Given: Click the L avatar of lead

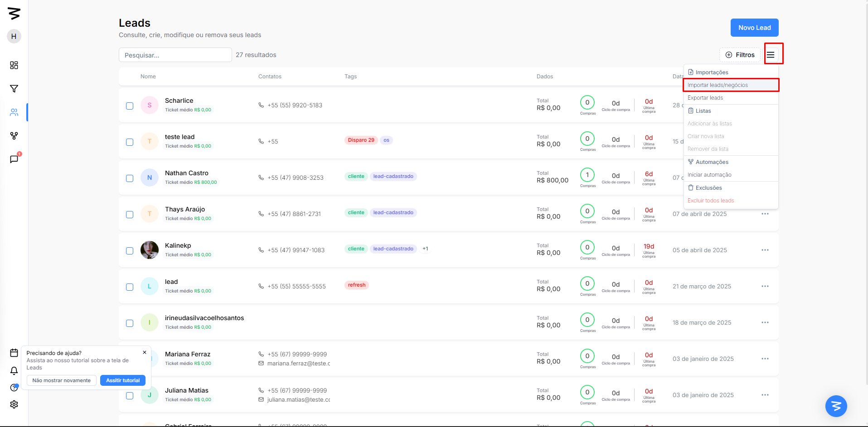Looking at the screenshot, I should click(150, 286).
